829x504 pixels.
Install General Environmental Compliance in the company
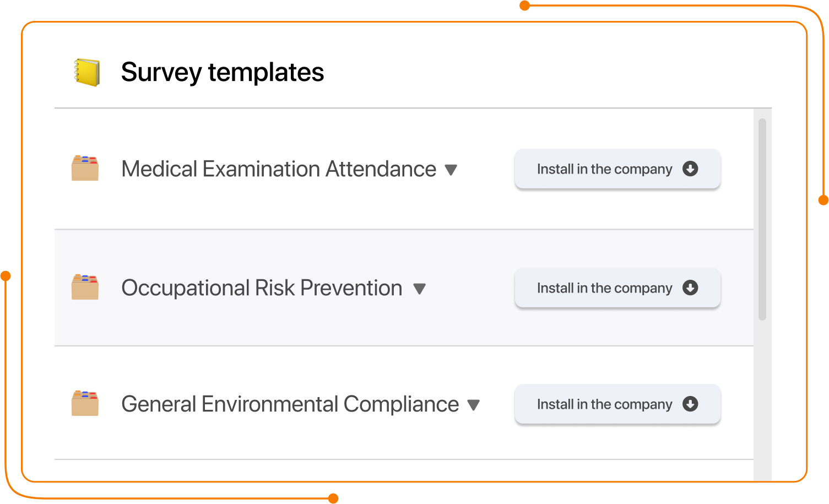(617, 404)
